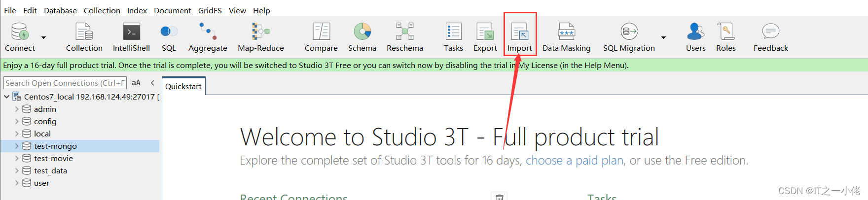This screenshot has height=200, width=868.
Task: Select the Centos7_local connection row
Action: point(86,97)
